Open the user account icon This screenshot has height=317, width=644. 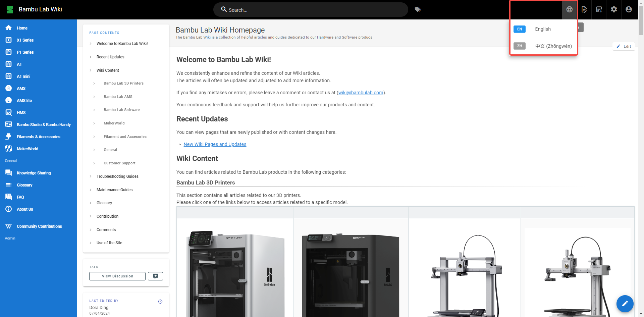629,9
